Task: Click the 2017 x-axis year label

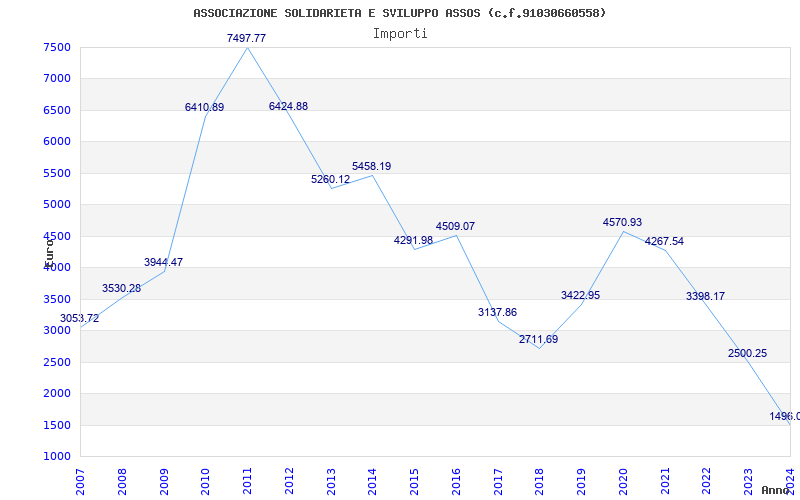Action: click(x=498, y=481)
